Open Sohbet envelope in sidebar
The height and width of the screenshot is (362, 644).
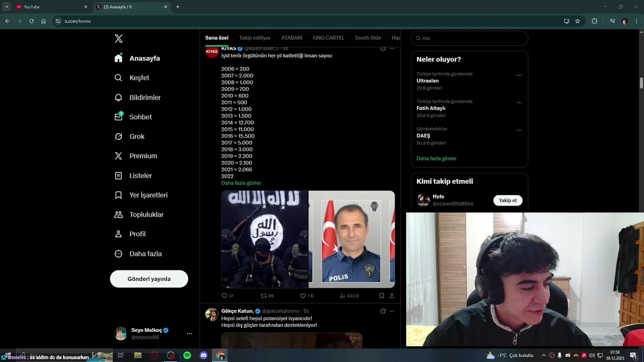pos(118,117)
